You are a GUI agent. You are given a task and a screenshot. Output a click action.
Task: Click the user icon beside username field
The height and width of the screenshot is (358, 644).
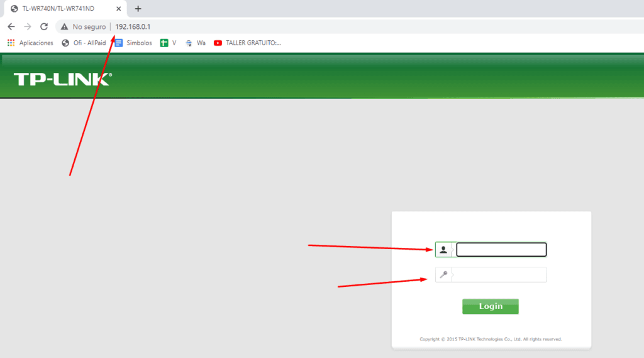443,250
